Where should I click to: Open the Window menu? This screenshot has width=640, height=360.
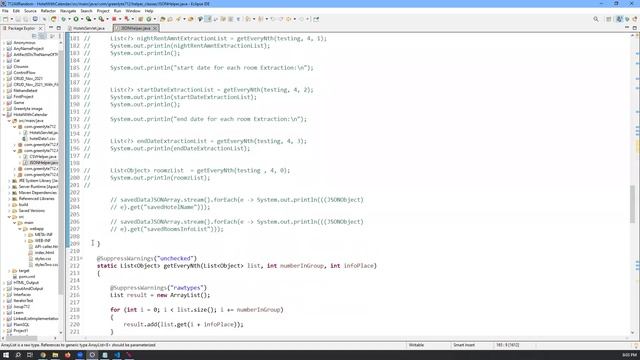coord(133,11)
